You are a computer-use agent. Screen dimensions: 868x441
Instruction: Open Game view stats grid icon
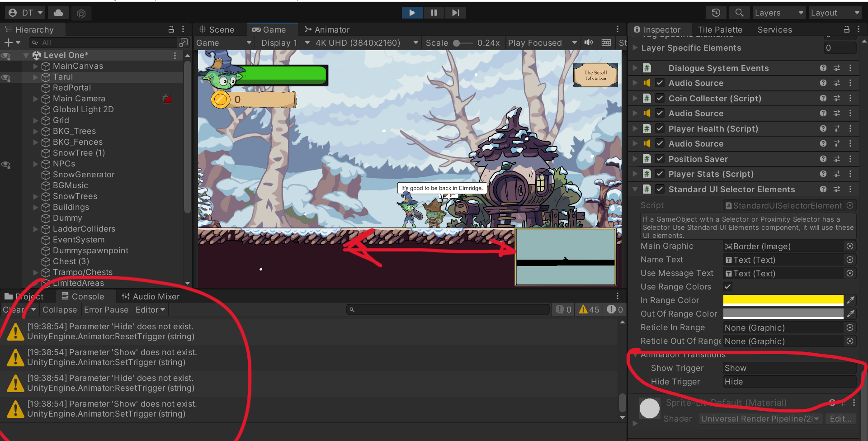(606, 43)
